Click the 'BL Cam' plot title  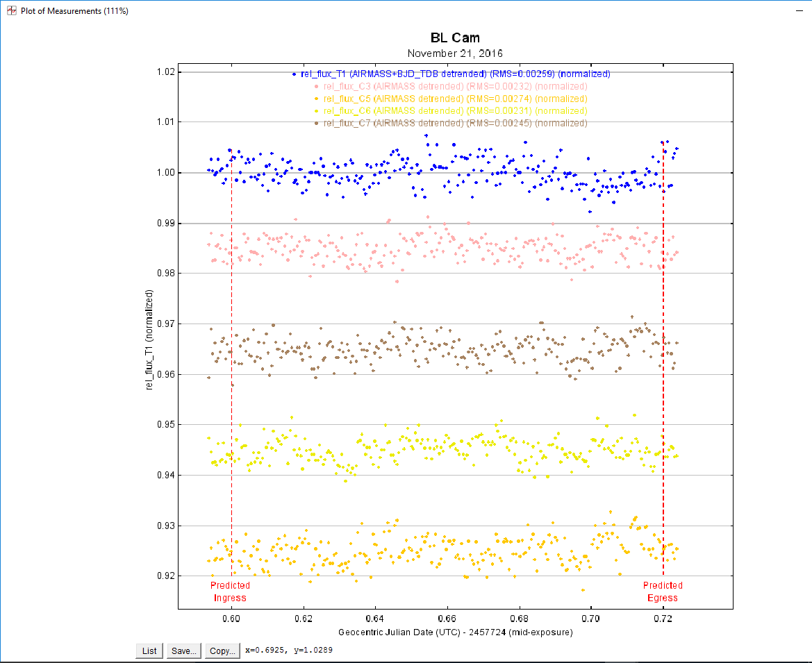(455, 38)
